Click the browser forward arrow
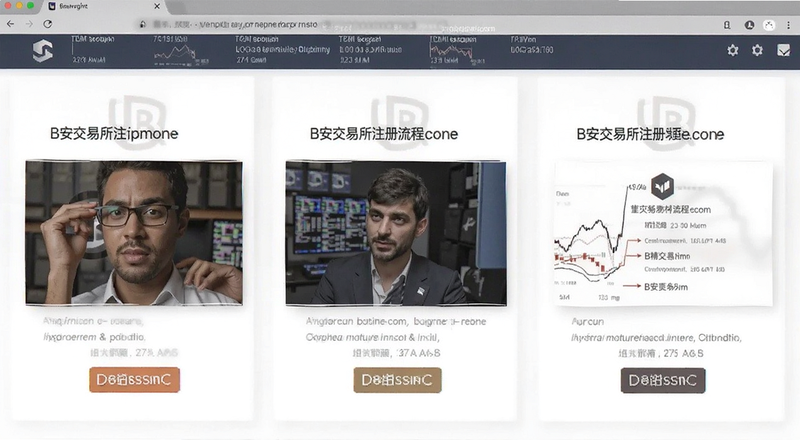800x440 pixels. coord(29,24)
